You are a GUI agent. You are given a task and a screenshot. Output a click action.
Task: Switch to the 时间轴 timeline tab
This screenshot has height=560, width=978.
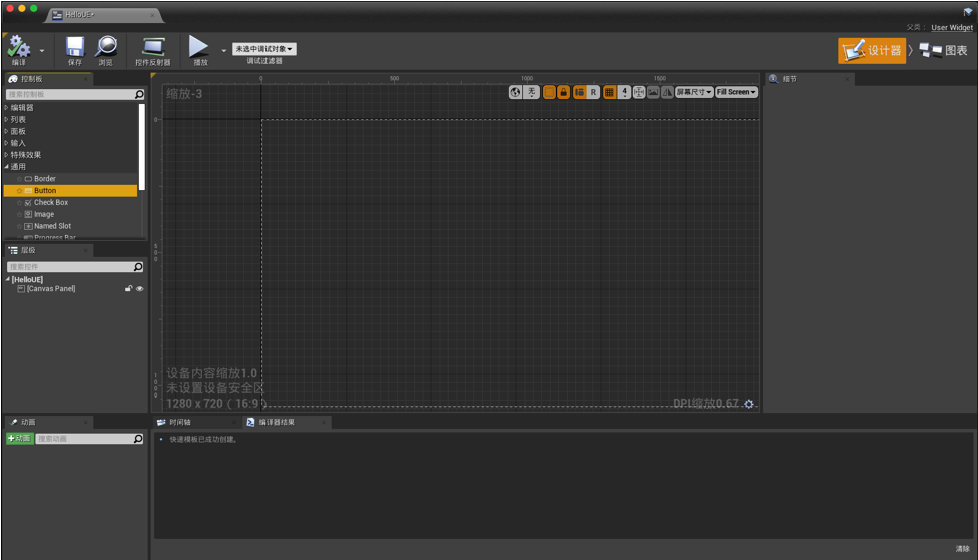[x=197, y=422]
